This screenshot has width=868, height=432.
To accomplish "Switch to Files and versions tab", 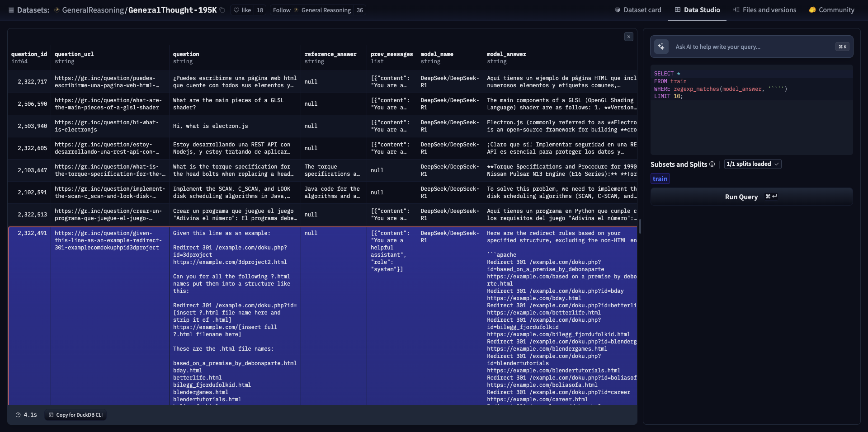I will coord(764,10).
